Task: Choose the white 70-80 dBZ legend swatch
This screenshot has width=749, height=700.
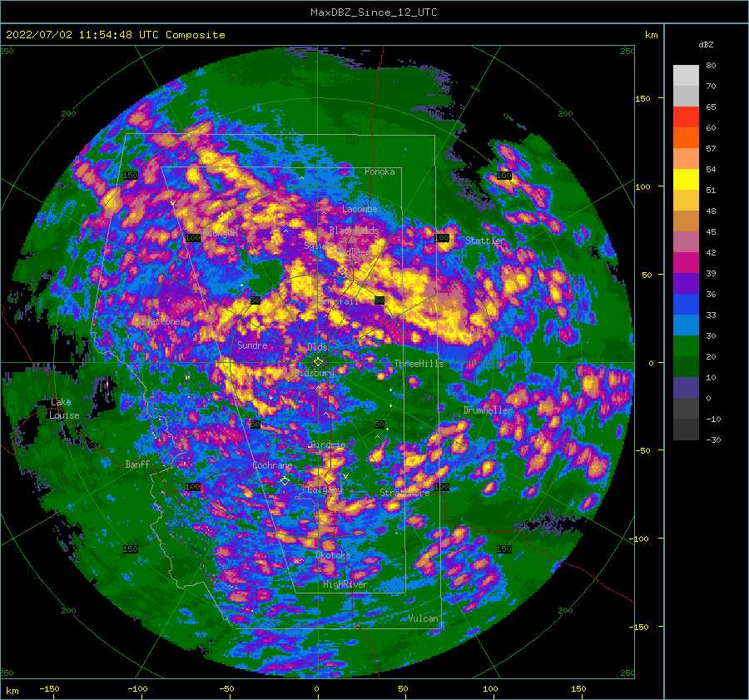Action: pos(686,76)
